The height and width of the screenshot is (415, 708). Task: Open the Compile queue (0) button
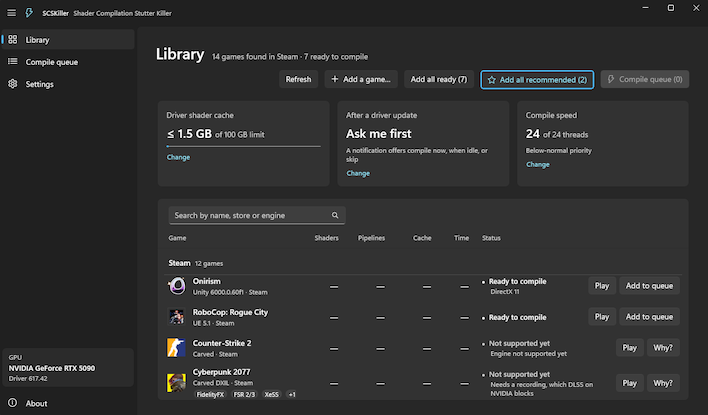(x=644, y=79)
